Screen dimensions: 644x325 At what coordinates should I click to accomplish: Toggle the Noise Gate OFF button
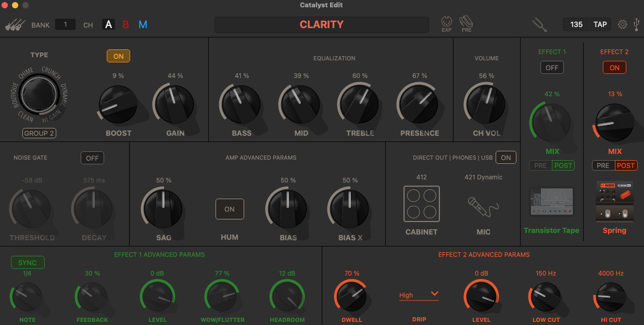pyautogui.click(x=93, y=158)
